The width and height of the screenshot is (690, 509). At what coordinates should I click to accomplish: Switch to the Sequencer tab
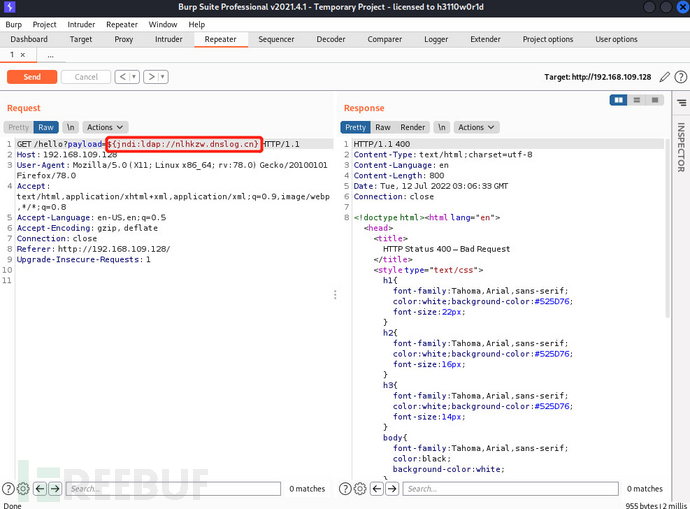tap(276, 39)
